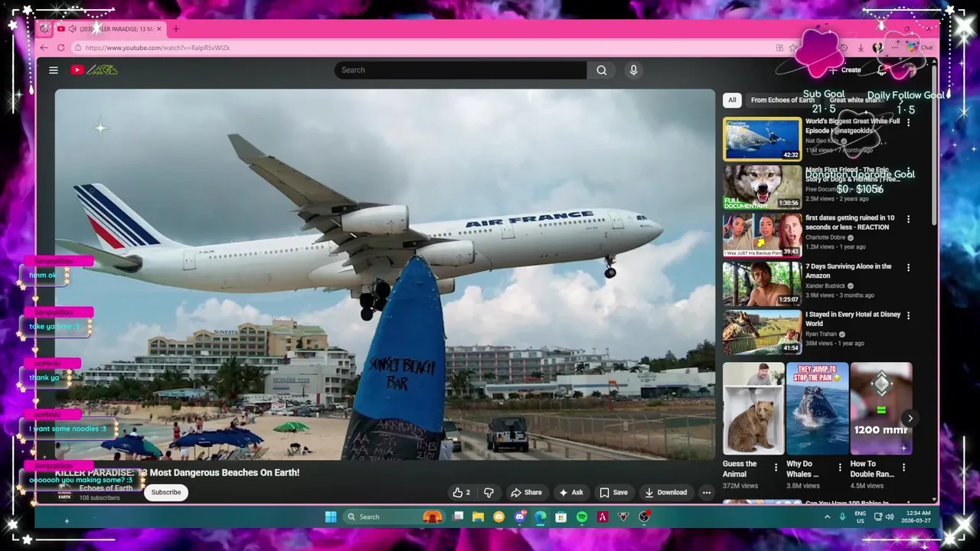Open I Stayed in Every Hotel thumbnail

click(x=762, y=332)
